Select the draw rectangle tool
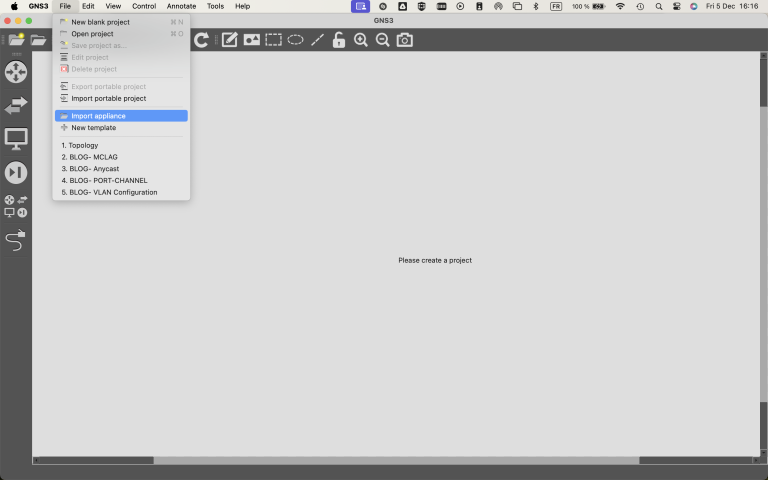The width and height of the screenshot is (768, 480). point(273,40)
